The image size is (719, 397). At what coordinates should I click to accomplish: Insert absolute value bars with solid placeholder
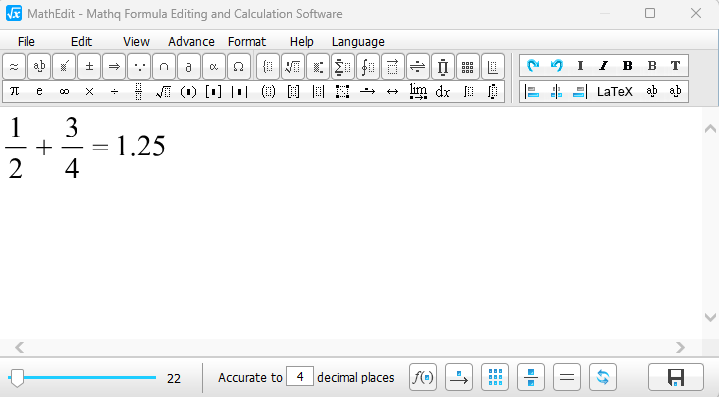[x=239, y=92]
